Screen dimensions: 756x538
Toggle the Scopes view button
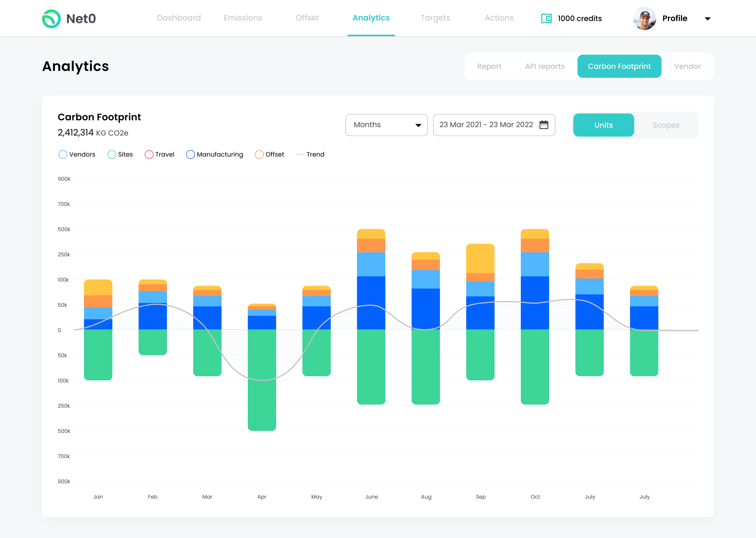point(666,125)
